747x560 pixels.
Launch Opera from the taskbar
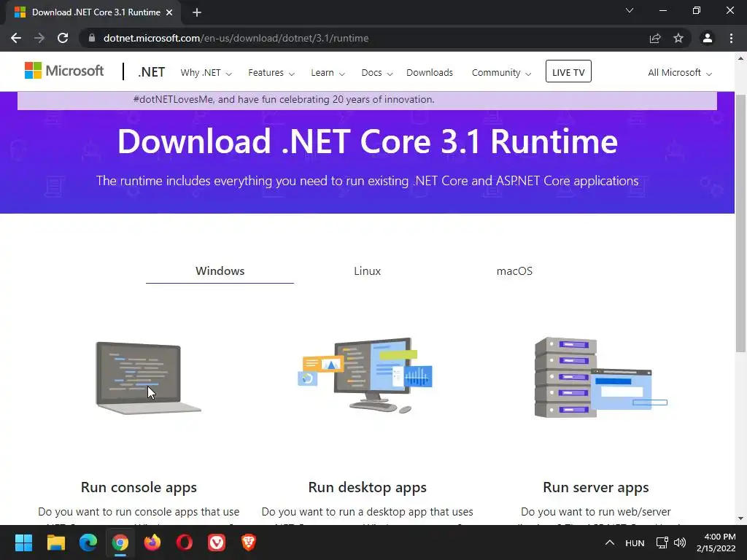(x=185, y=542)
